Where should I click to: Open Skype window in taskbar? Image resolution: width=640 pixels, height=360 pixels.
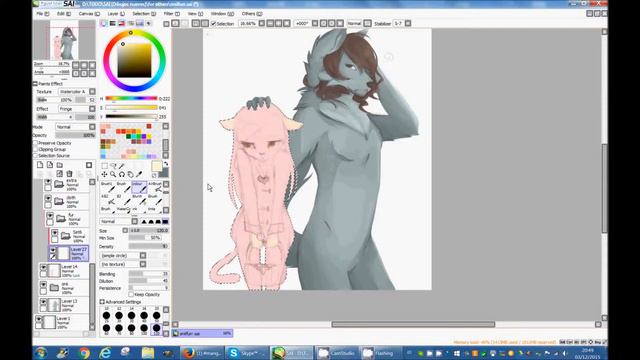pyautogui.click(x=247, y=353)
